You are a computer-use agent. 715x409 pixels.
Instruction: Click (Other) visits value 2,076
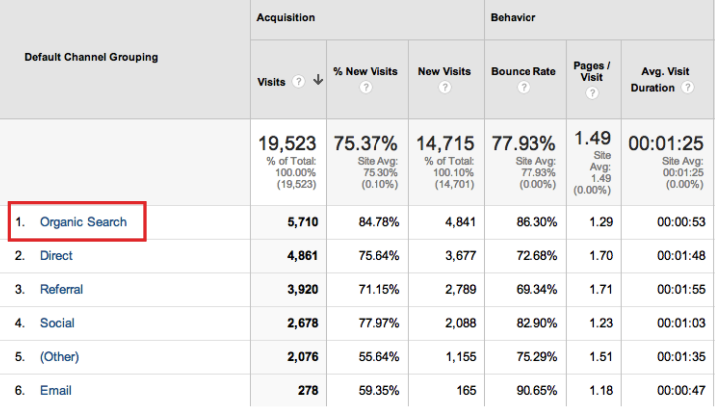tap(302, 357)
